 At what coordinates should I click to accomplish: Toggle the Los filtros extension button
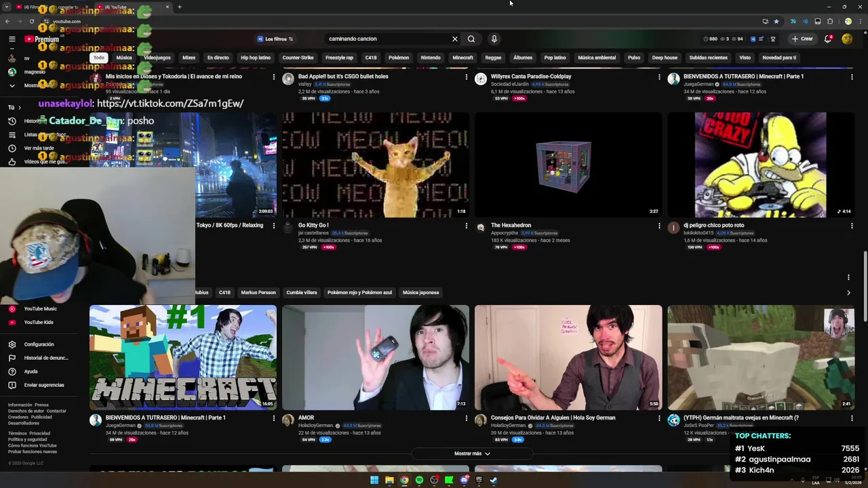[x=275, y=39]
